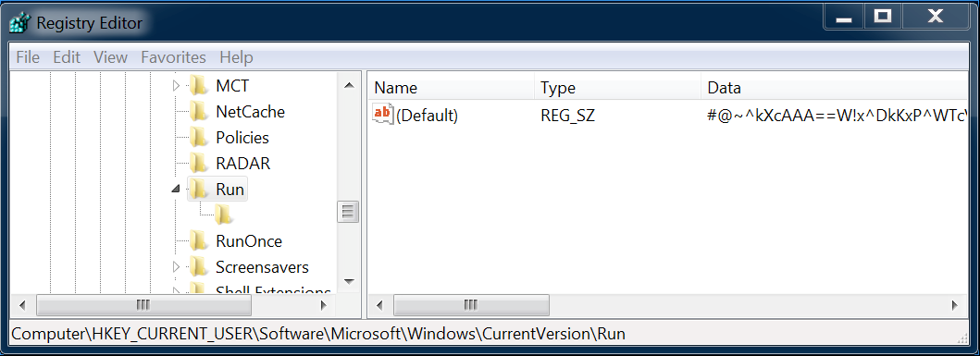Click the MCT folder icon
This screenshot has height=356, width=980.
coord(199,85)
